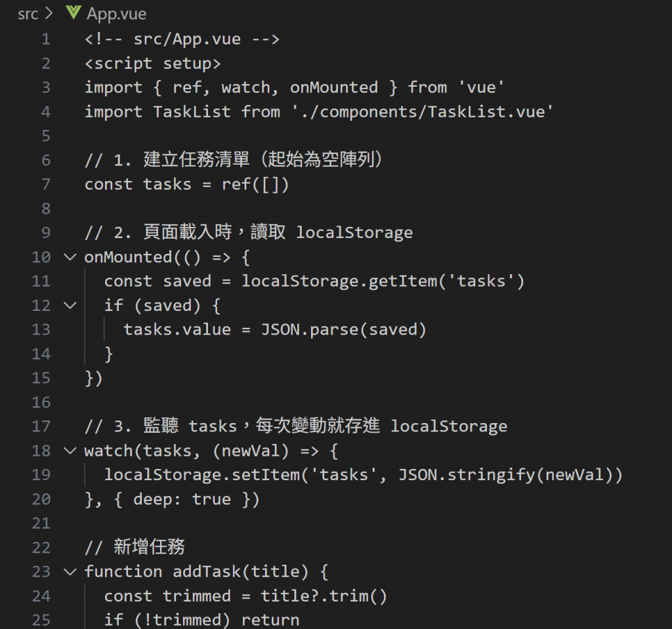Place cursor on ref([]) at line 7

point(255,185)
